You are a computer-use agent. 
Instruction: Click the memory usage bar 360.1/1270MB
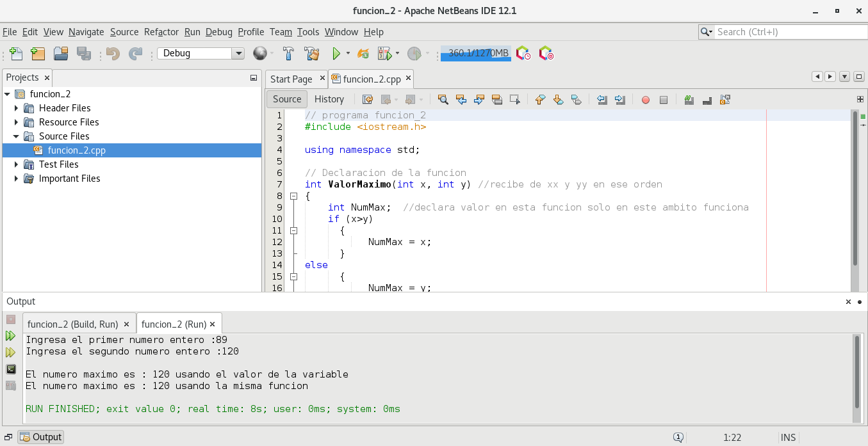click(476, 54)
